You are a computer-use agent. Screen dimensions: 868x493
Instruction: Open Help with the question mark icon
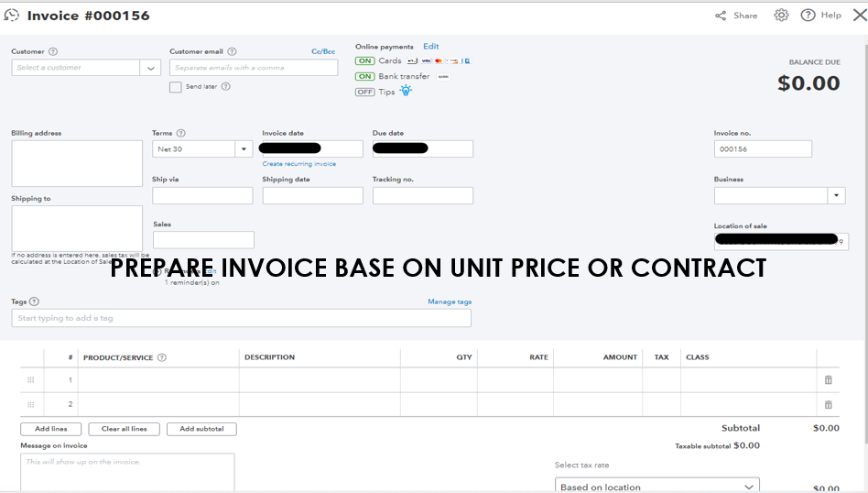coord(808,15)
